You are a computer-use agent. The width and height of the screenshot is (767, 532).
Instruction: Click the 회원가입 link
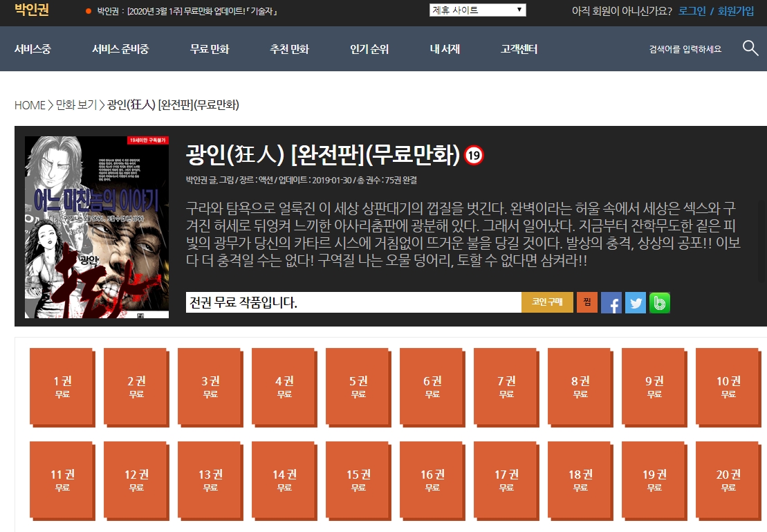click(x=736, y=11)
